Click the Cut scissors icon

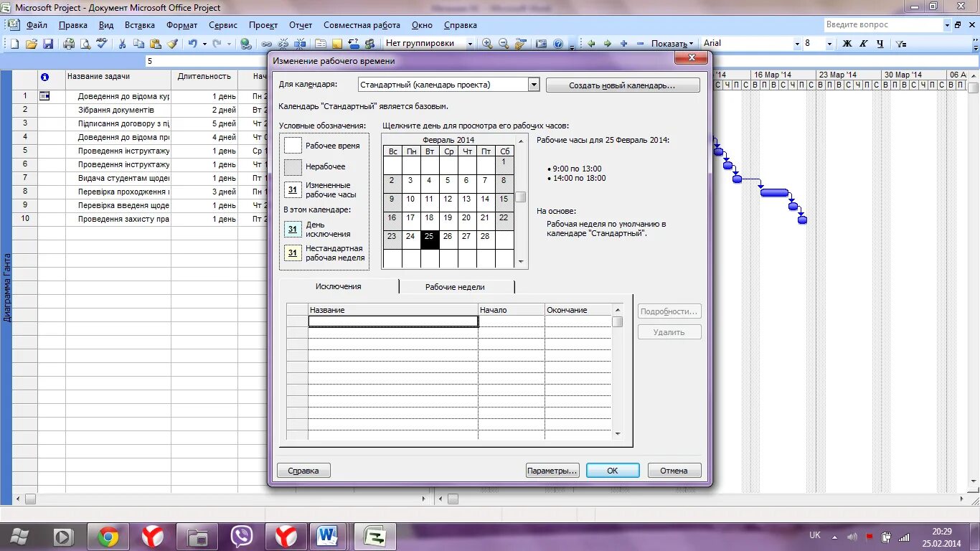122,44
